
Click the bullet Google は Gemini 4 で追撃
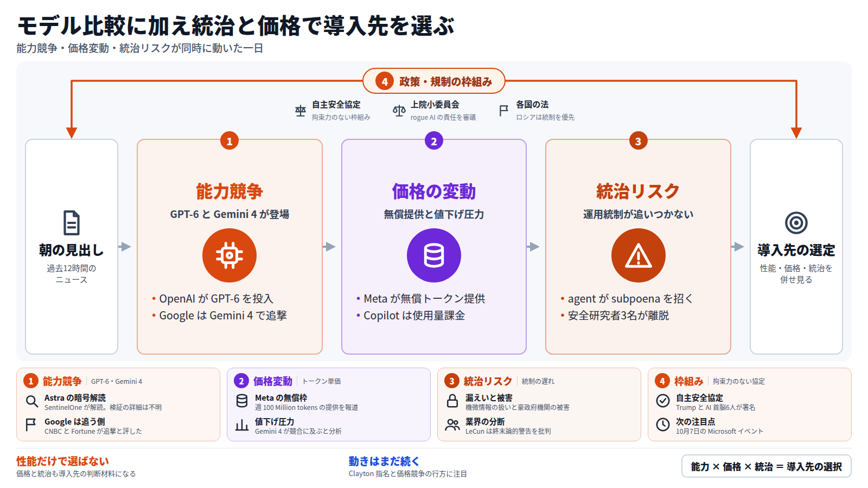point(223,316)
